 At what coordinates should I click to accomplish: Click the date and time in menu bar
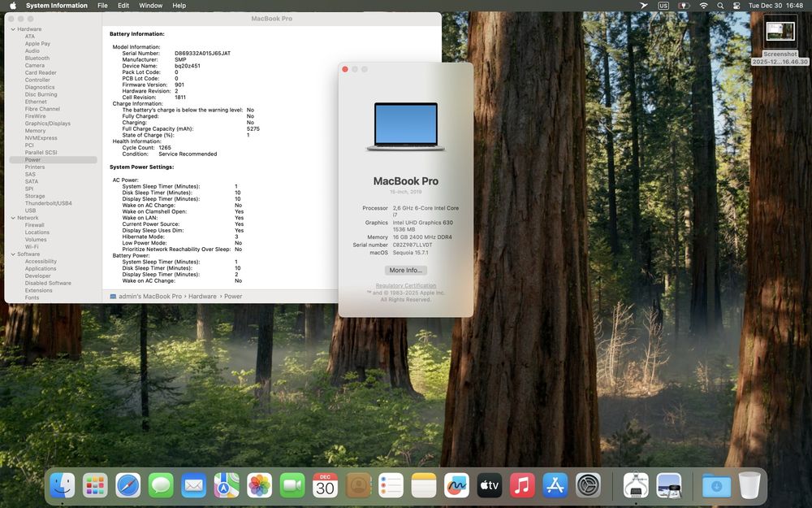[x=775, y=6]
